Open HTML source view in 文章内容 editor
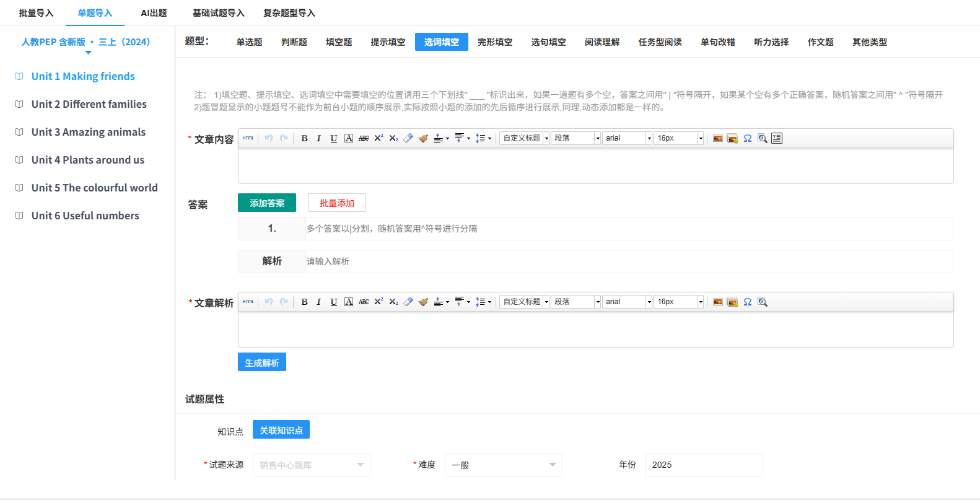Viewport: 980px width, 500px height. pos(248,138)
